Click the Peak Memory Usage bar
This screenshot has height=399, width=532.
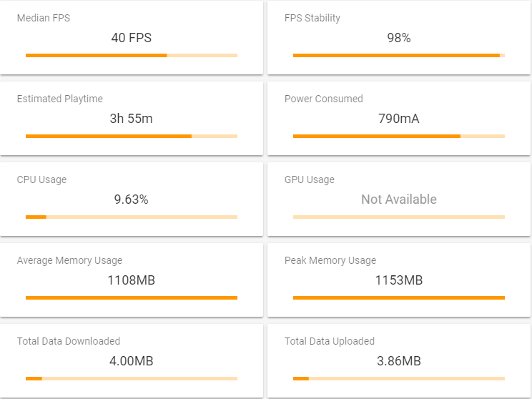pyautogui.click(x=399, y=297)
